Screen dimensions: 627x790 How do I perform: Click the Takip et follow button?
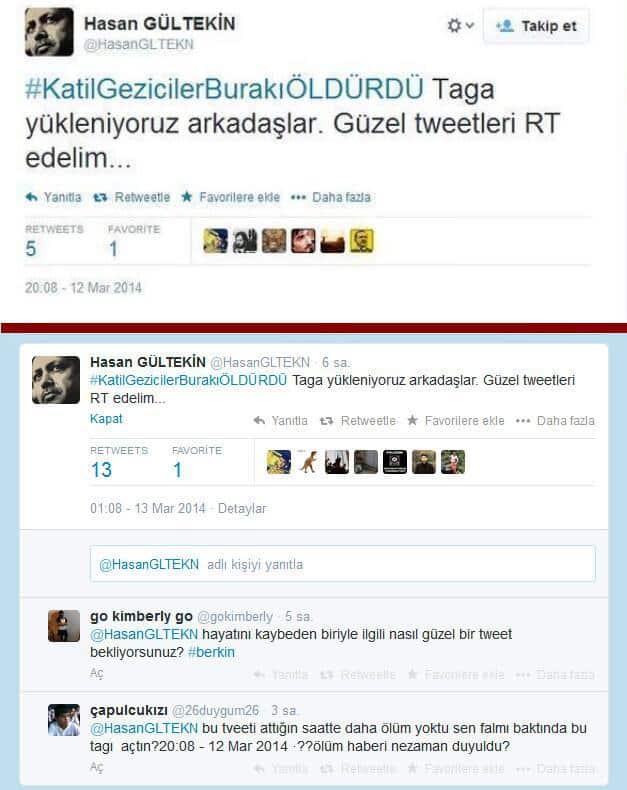536,26
